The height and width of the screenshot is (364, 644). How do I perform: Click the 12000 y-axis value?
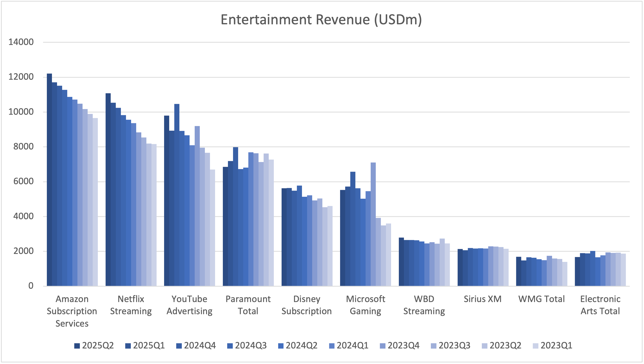[21, 77]
